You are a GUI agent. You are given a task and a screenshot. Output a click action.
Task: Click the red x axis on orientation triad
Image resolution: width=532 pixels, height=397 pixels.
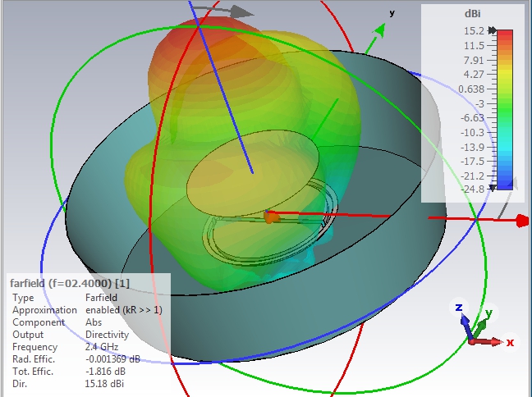(488, 342)
